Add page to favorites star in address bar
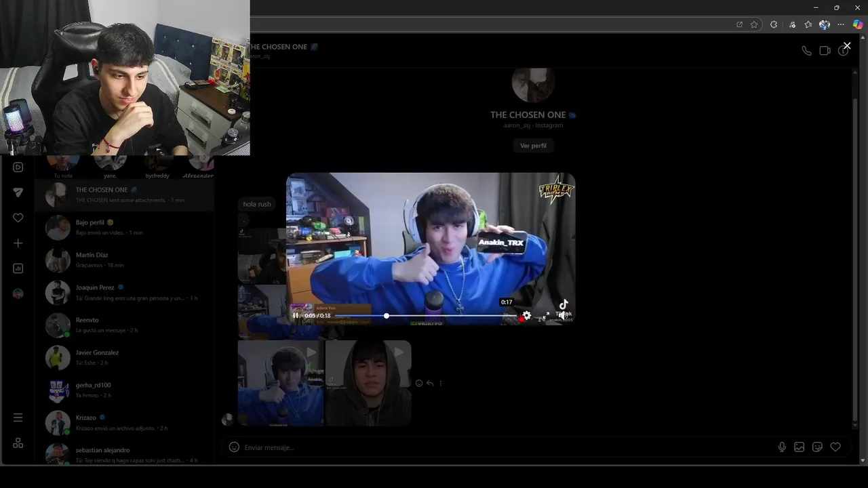The height and width of the screenshot is (488, 868). 754,24
